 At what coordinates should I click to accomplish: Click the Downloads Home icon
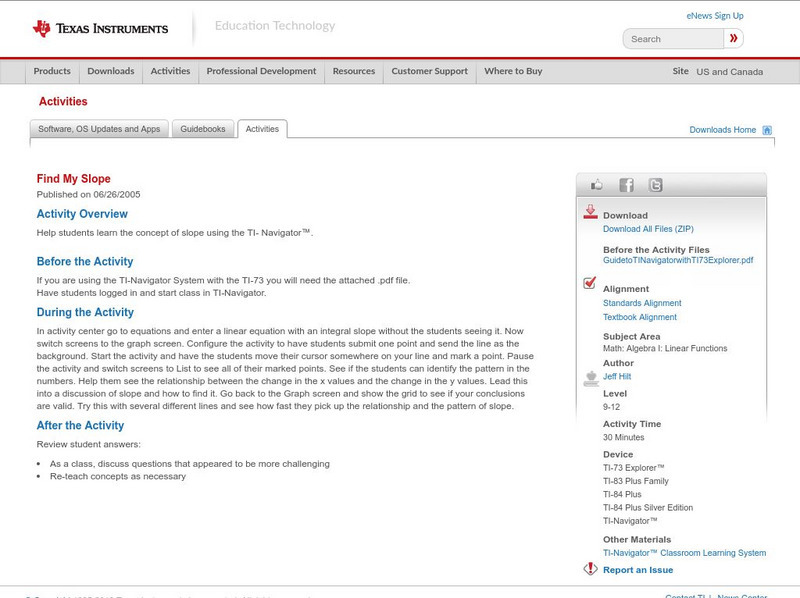[767, 129]
